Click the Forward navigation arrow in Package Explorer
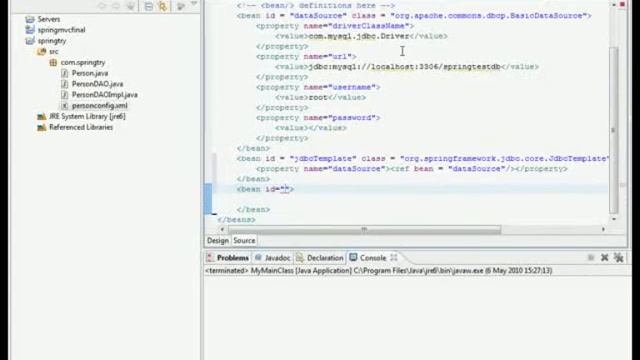 116,6
